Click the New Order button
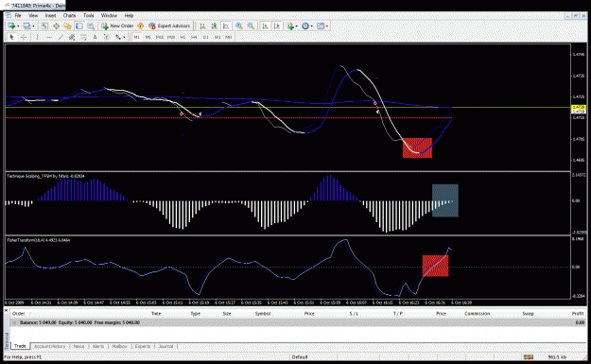 117,26
